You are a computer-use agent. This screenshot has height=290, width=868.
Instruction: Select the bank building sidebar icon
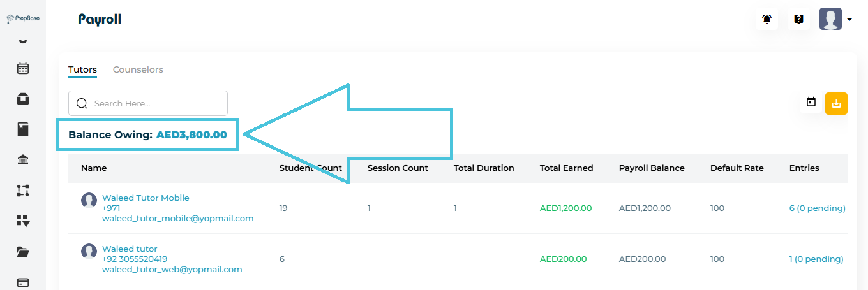click(23, 160)
